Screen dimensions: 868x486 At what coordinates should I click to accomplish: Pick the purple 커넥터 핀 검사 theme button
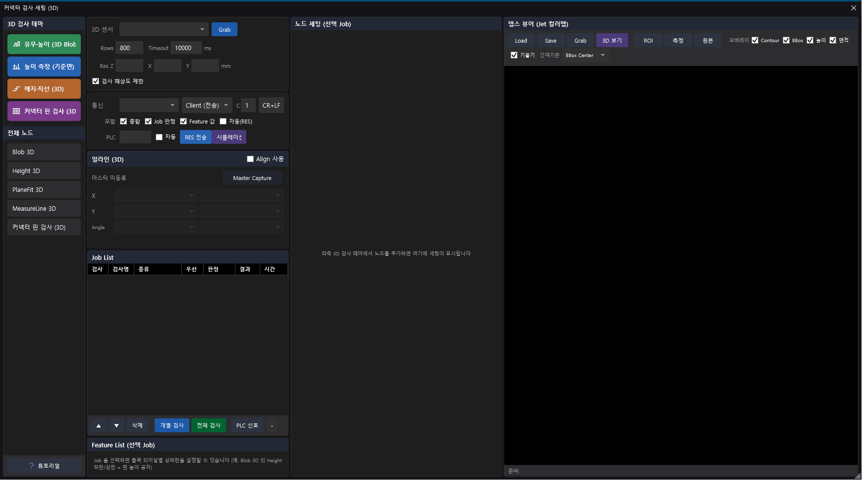44,111
